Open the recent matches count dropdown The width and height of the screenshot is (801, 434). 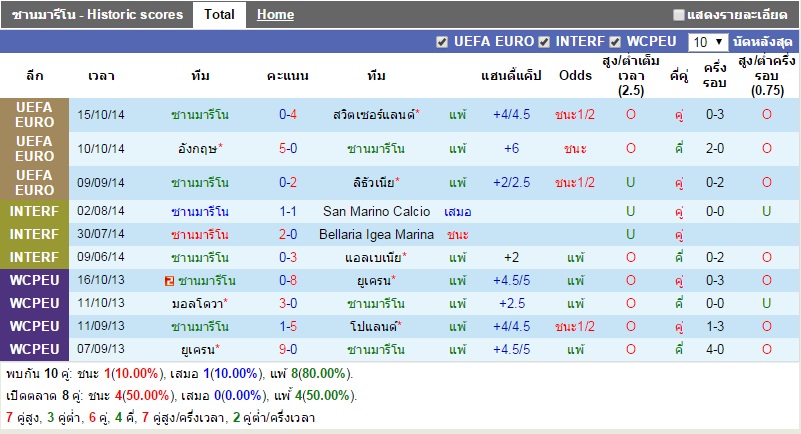coord(708,42)
